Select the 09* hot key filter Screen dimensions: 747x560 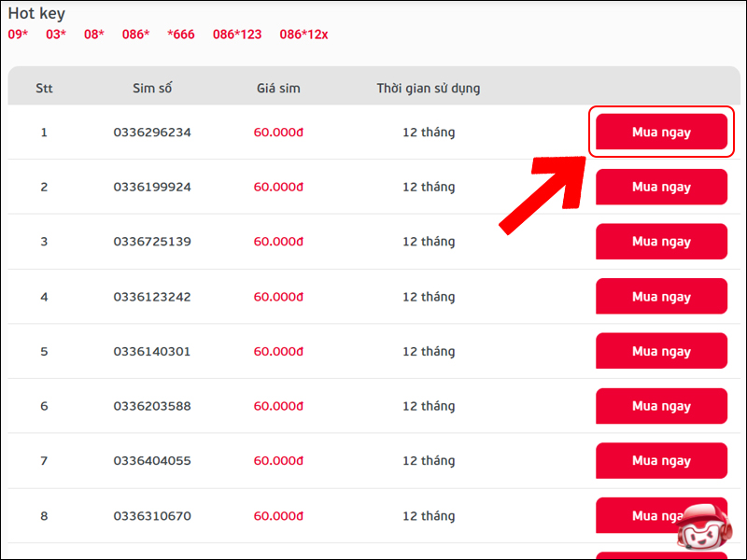[19, 35]
